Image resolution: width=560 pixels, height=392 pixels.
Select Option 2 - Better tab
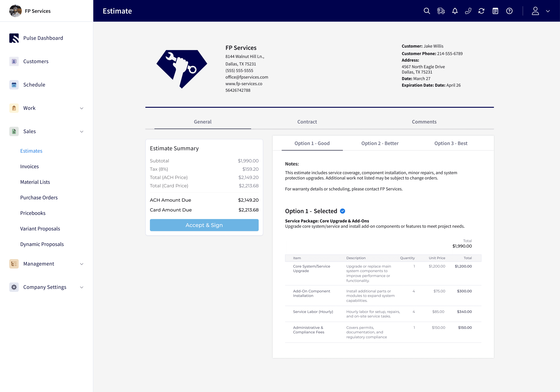coord(380,143)
